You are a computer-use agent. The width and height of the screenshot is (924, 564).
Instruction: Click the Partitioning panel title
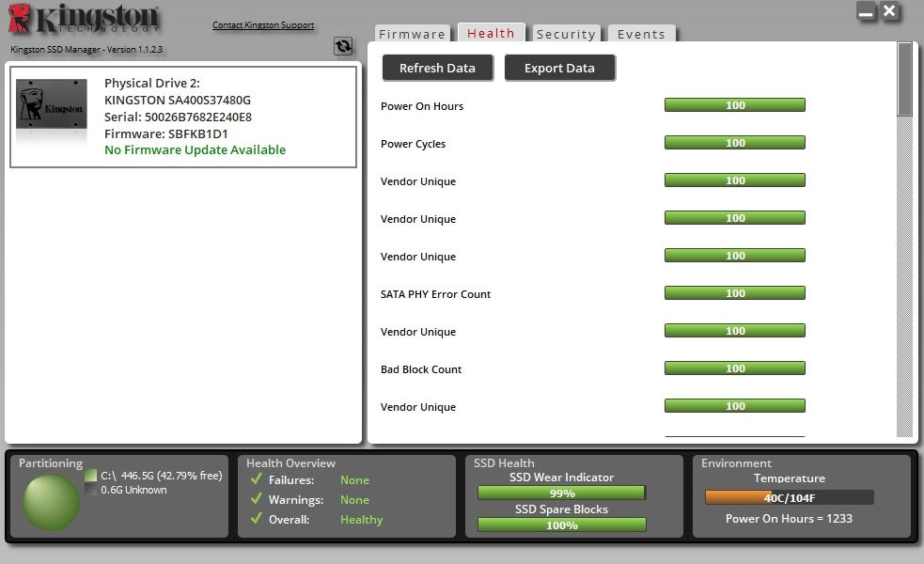click(x=51, y=463)
